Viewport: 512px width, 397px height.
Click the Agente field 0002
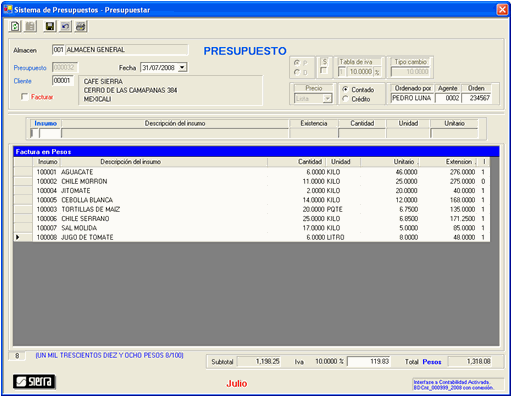point(448,98)
